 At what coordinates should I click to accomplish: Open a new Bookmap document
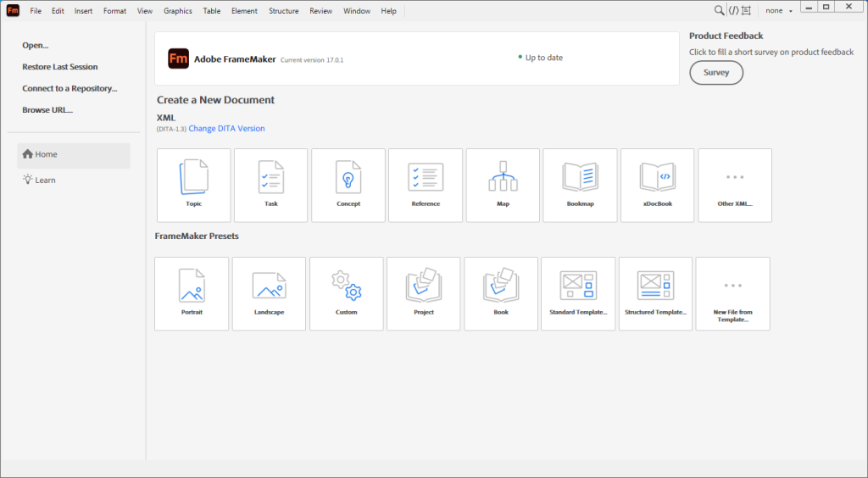(x=580, y=185)
